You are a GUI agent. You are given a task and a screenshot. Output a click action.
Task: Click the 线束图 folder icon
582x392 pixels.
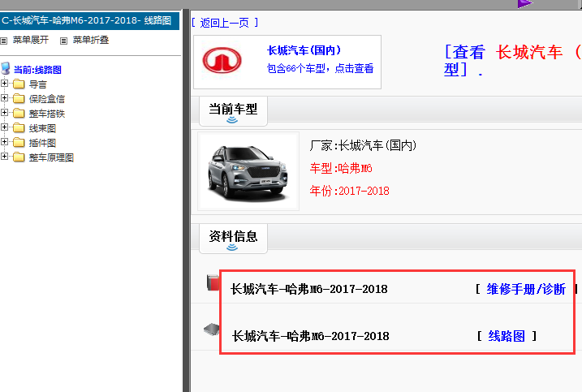(19, 128)
